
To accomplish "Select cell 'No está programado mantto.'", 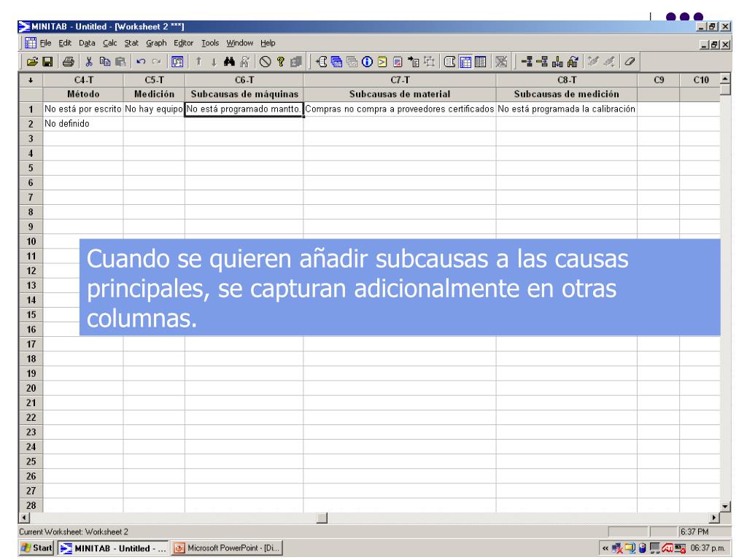I will (244, 109).
